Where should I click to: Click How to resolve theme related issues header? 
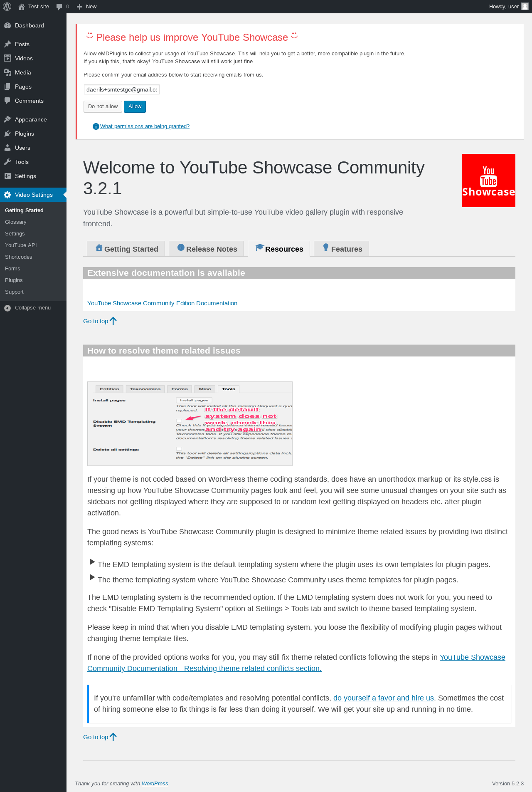[x=299, y=351]
